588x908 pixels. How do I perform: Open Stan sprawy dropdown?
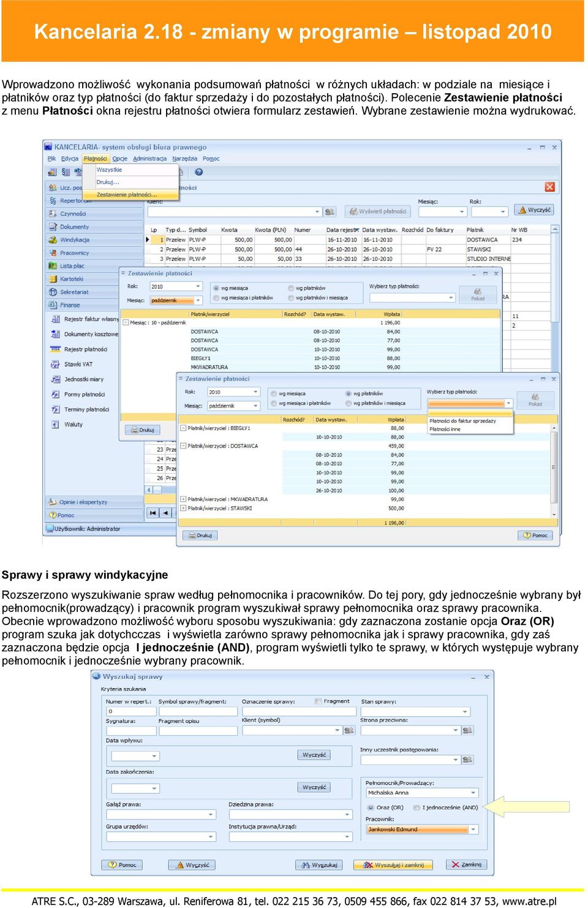pyautogui.click(x=465, y=712)
